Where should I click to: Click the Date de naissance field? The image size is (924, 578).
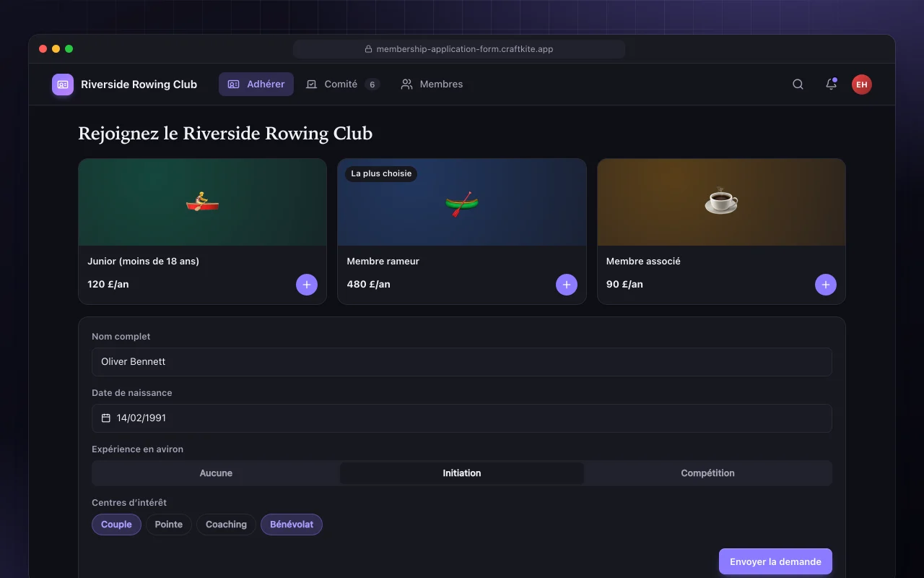(462, 418)
